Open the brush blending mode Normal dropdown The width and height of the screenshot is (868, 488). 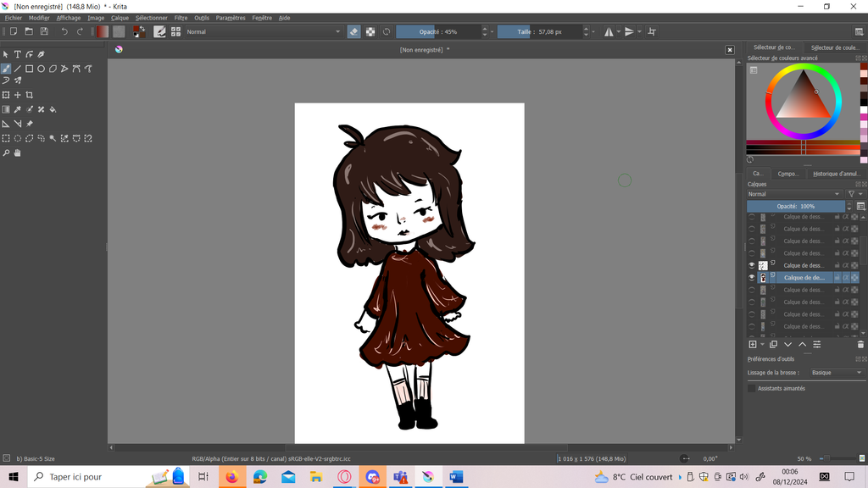point(263,31)
